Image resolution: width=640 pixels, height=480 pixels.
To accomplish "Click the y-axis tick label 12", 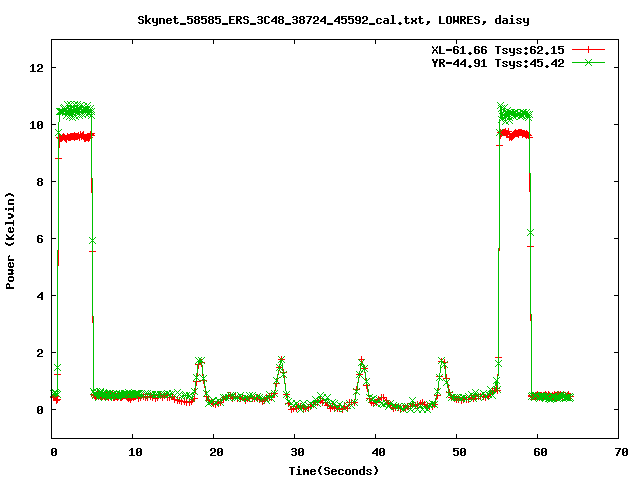I will [36, 68].
